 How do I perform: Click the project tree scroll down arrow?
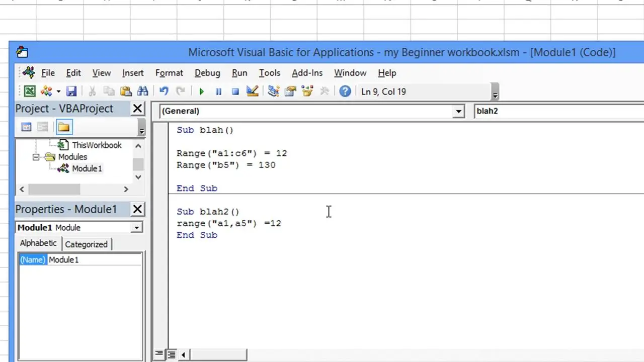click(138, 177)
